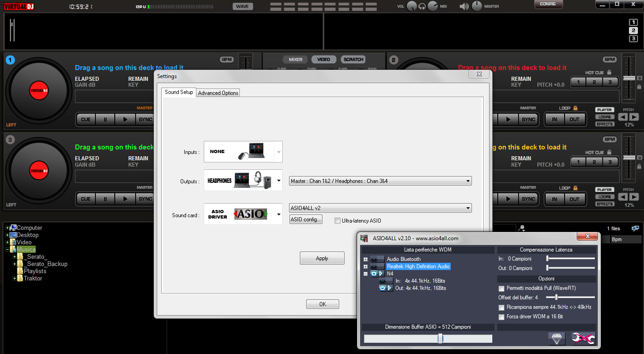Click the master speaker icon in the top bar
Viewport: 644px width, 354px height.
(x=464, y=6)
